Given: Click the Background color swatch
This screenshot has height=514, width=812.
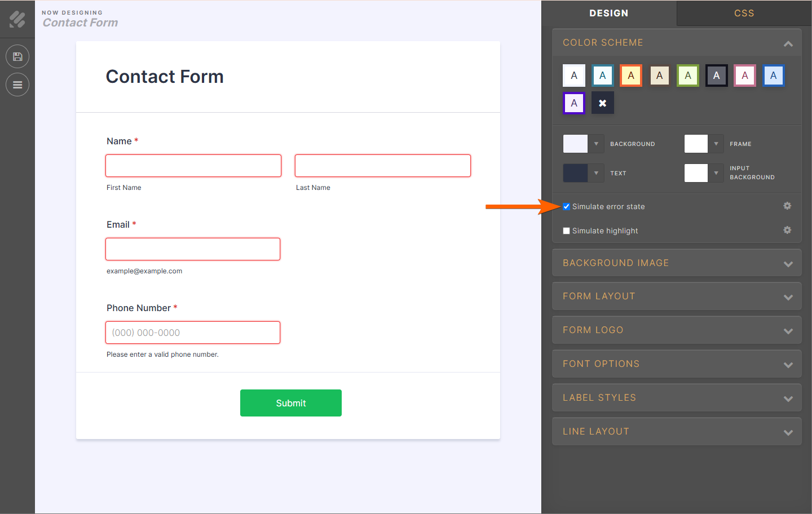Looking at the screenshot, I should pos(575,144).
